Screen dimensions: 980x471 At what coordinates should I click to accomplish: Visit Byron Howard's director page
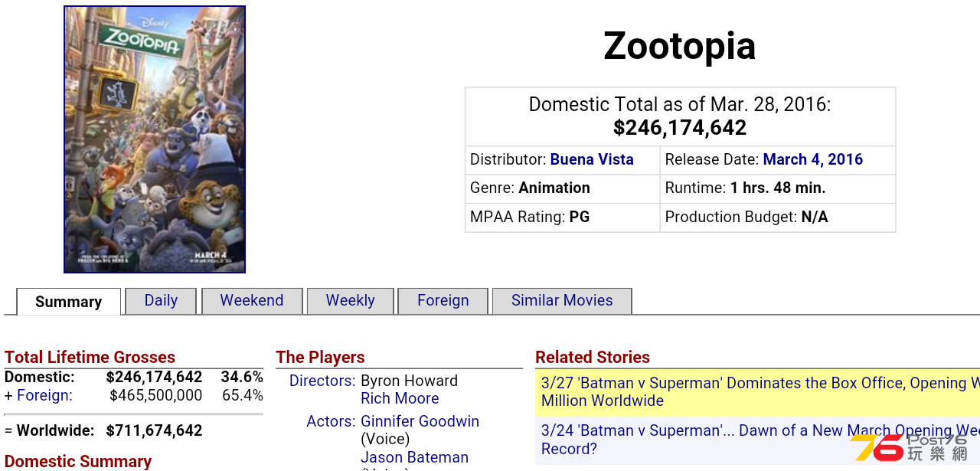409,381
